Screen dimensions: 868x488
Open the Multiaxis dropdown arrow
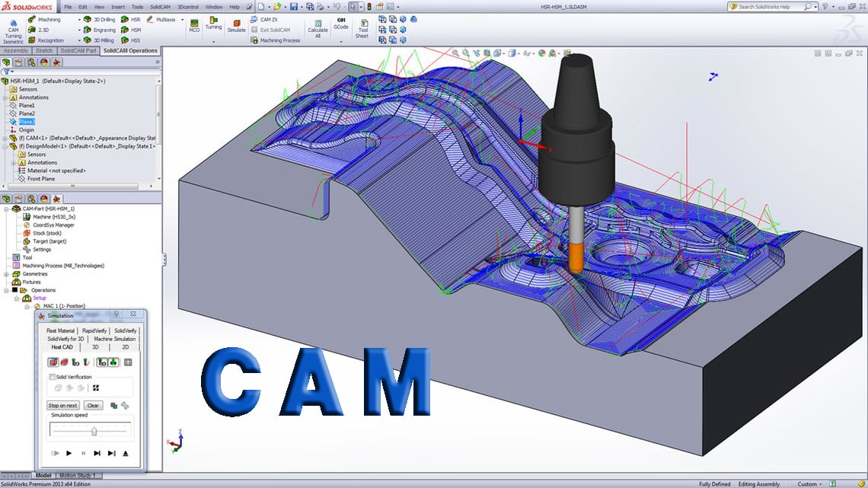tap(182, 19)
